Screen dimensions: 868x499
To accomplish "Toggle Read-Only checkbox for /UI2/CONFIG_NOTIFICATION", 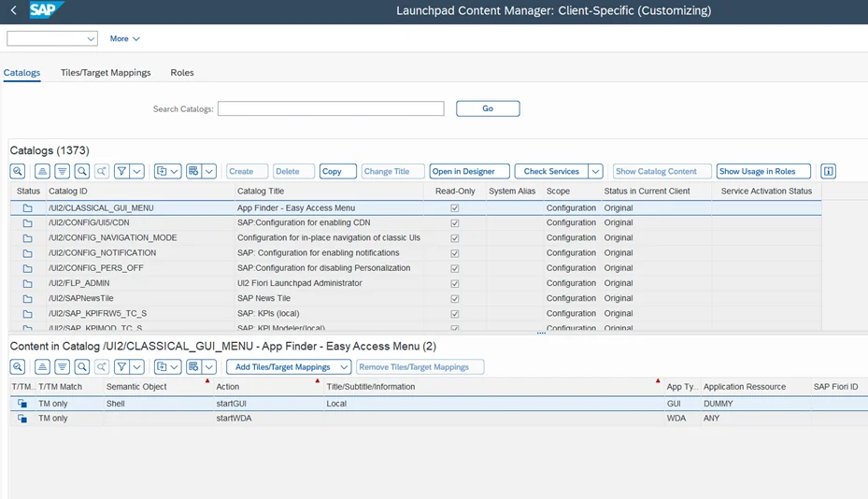I will pos(454,253).
